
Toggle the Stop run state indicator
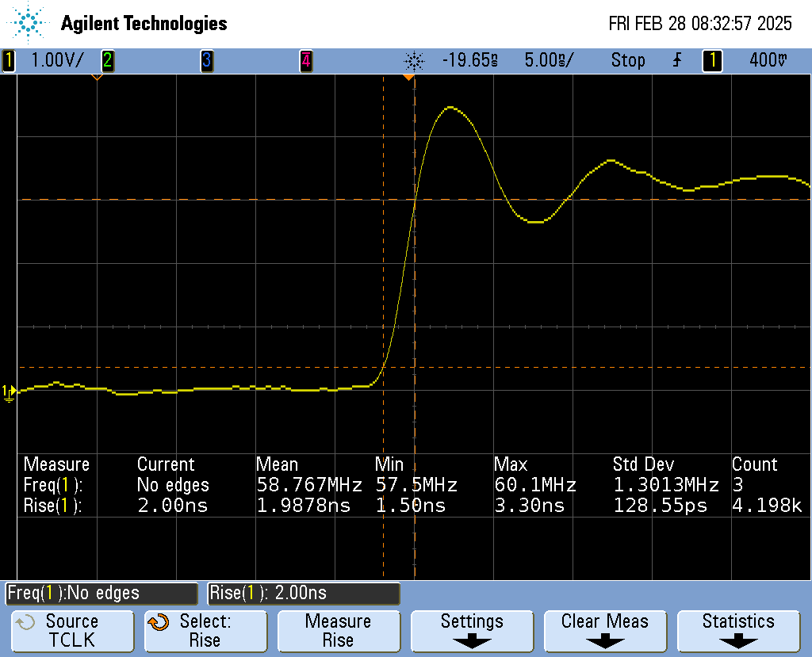pos(627,60)
